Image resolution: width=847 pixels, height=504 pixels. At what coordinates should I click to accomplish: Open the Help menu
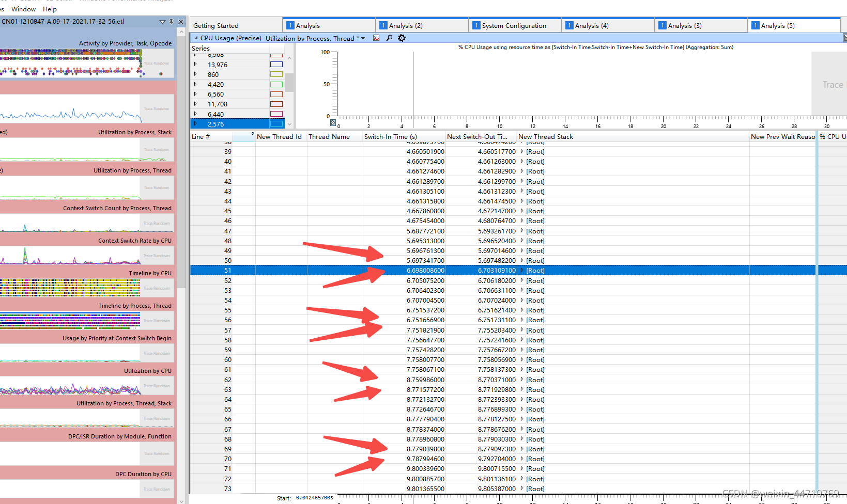coord(50,9)
